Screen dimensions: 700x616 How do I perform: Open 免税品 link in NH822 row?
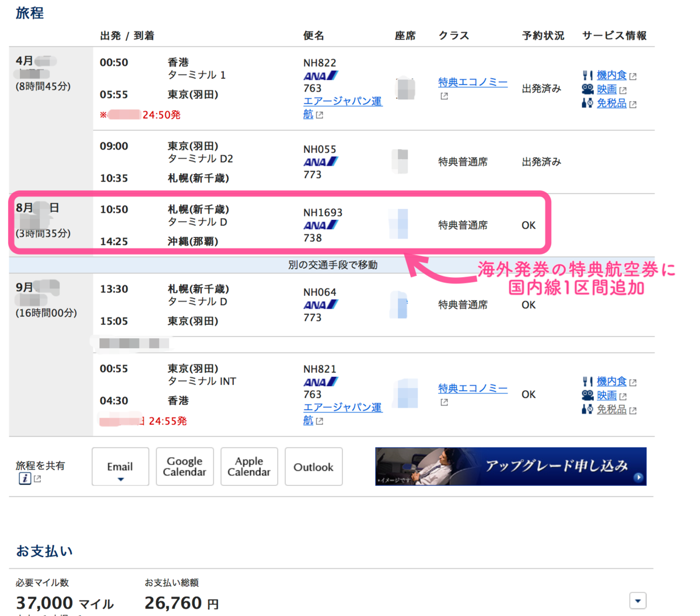611,103
